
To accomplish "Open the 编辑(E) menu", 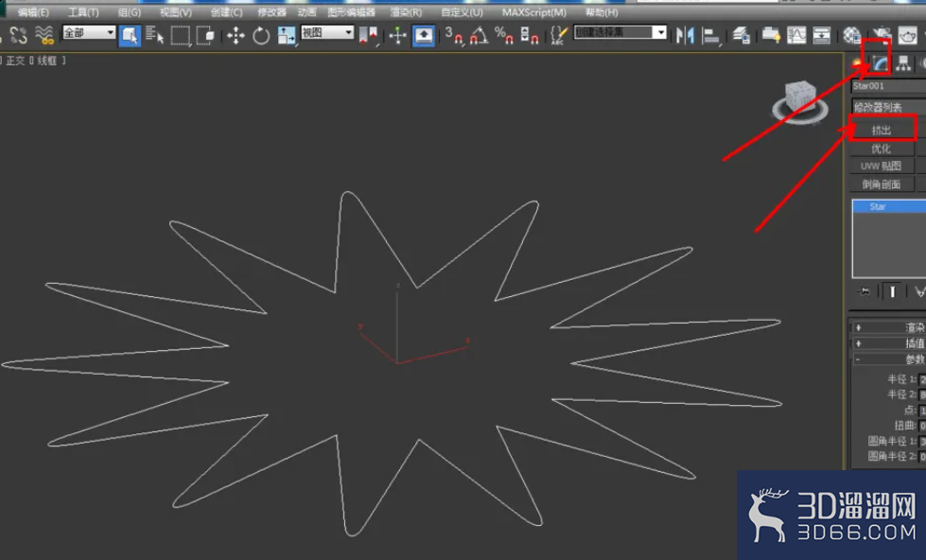I will tap(33, 11).
